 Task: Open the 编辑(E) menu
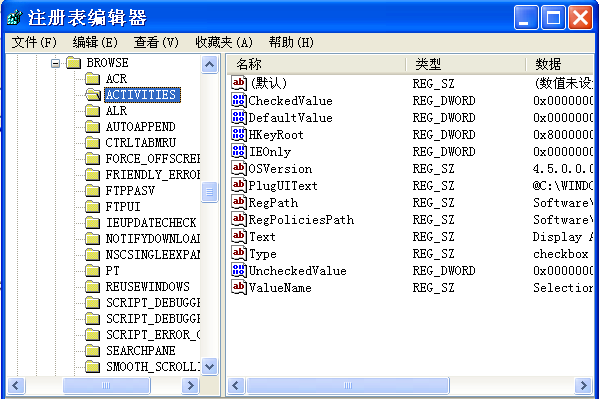coord(95,42)
